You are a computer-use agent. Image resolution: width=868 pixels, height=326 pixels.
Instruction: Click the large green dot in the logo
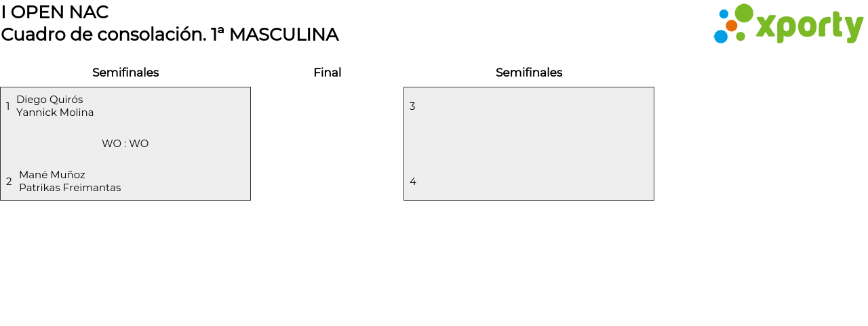point(744,13)
